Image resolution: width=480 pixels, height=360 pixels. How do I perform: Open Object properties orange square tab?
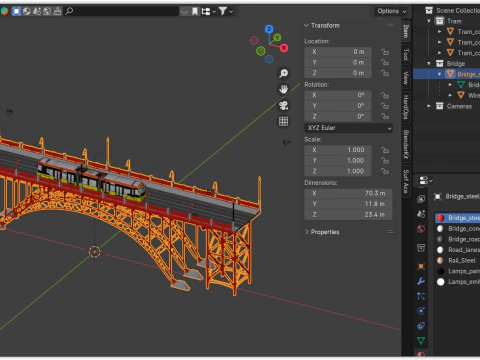point(421,266)
